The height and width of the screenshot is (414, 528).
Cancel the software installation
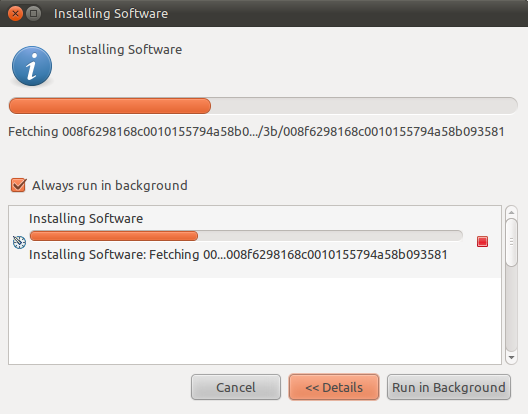click(x=236, y=387)
